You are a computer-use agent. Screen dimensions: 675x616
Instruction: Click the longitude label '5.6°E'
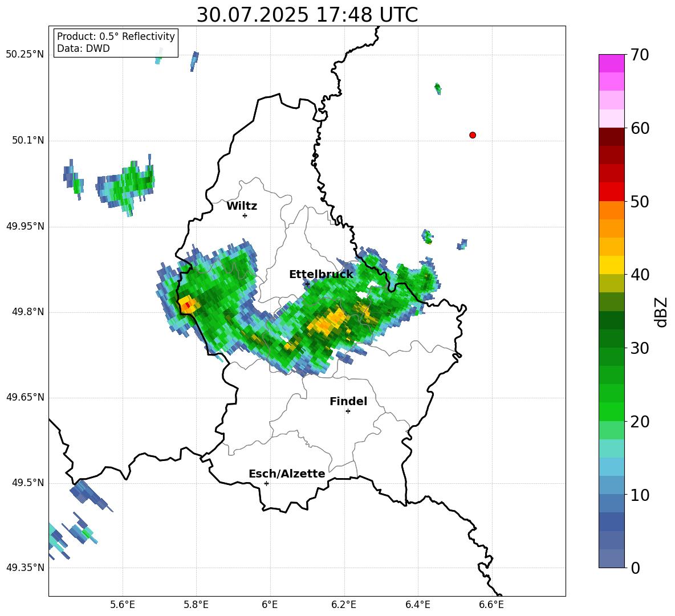(123, 605)
